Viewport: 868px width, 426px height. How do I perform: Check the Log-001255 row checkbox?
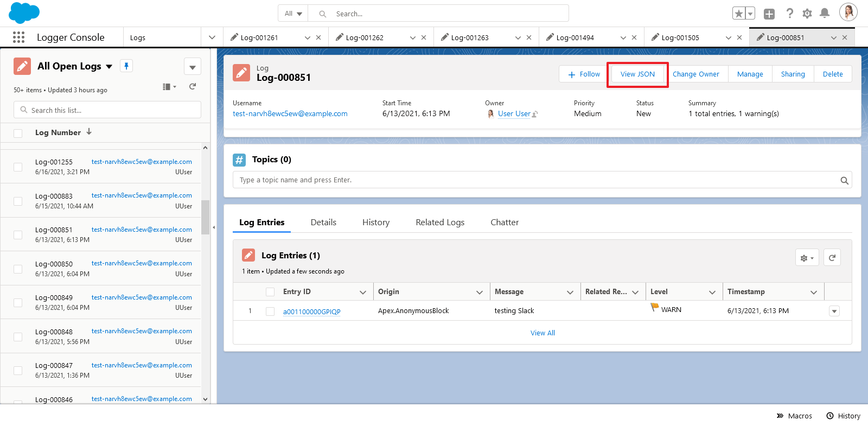[x=18, y=167]
